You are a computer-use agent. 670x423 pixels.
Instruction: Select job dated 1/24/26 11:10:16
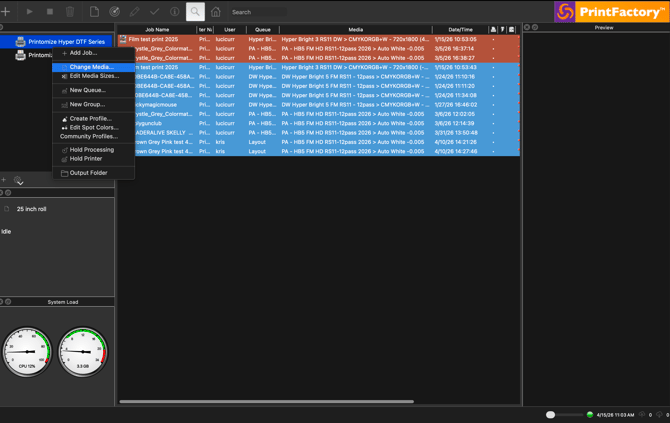point(319,77)
